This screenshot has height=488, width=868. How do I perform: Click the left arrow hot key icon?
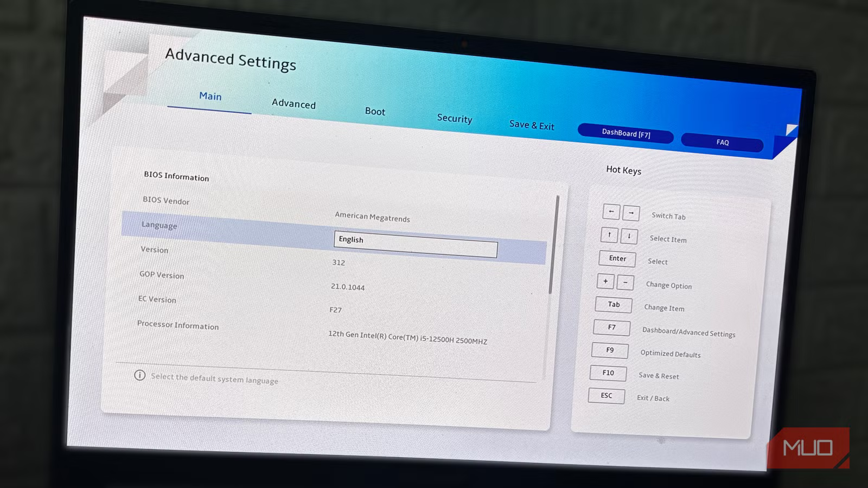tap(611, 211)
